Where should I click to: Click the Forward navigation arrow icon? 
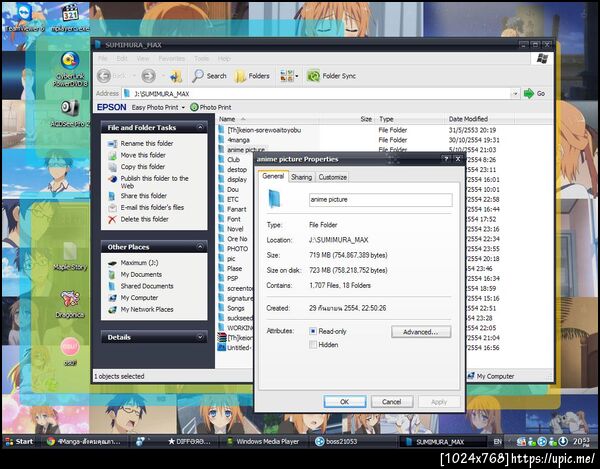(x=148, y=76)
